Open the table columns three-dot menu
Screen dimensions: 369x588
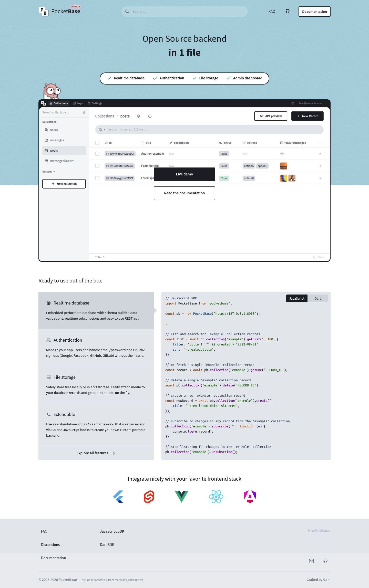pyautogui.click(x=320, y=143)
